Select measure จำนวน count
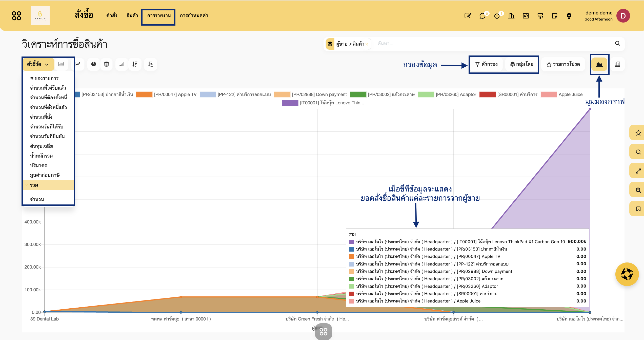The width and height of the screenshot is (644, 340). [48, 199]
